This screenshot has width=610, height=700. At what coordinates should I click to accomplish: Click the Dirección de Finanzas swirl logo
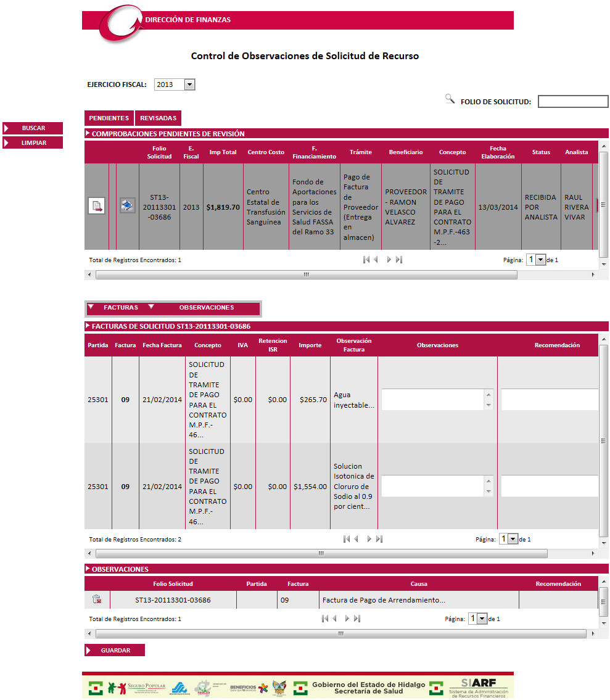(x=120, y=25)
